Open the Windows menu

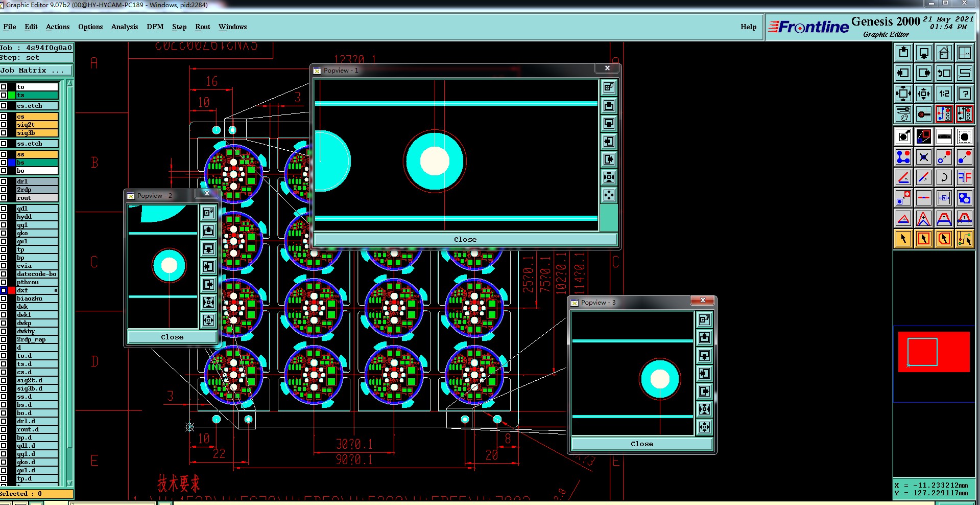tap(233, 27)
